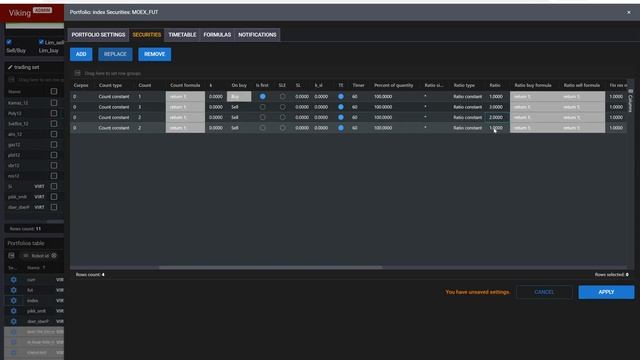
Task: Open Count type cell in first row
Action: 114,97
